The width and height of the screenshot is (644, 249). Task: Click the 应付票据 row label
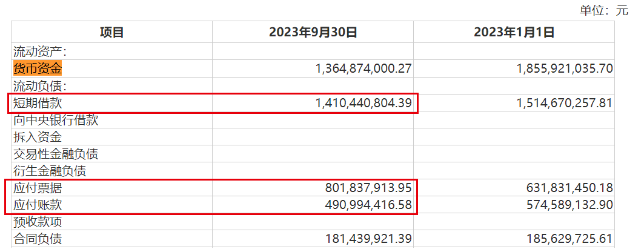click(38, 188)
